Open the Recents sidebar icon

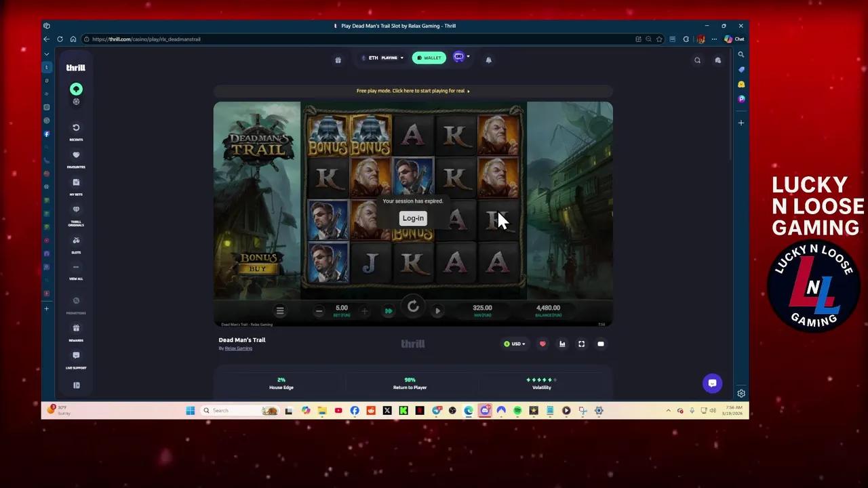point(76,130)
